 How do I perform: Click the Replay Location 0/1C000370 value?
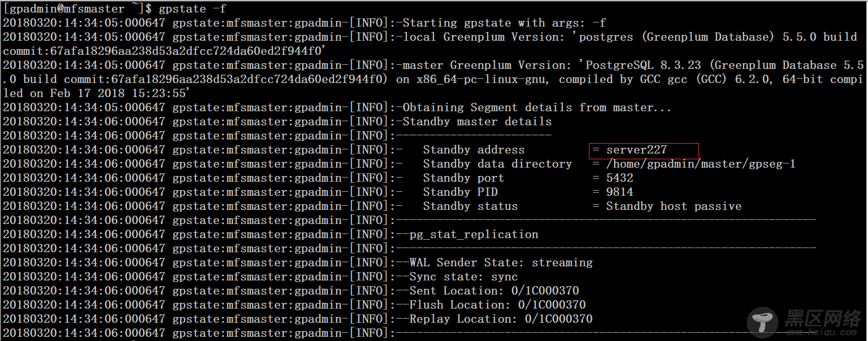coord(559,319)
